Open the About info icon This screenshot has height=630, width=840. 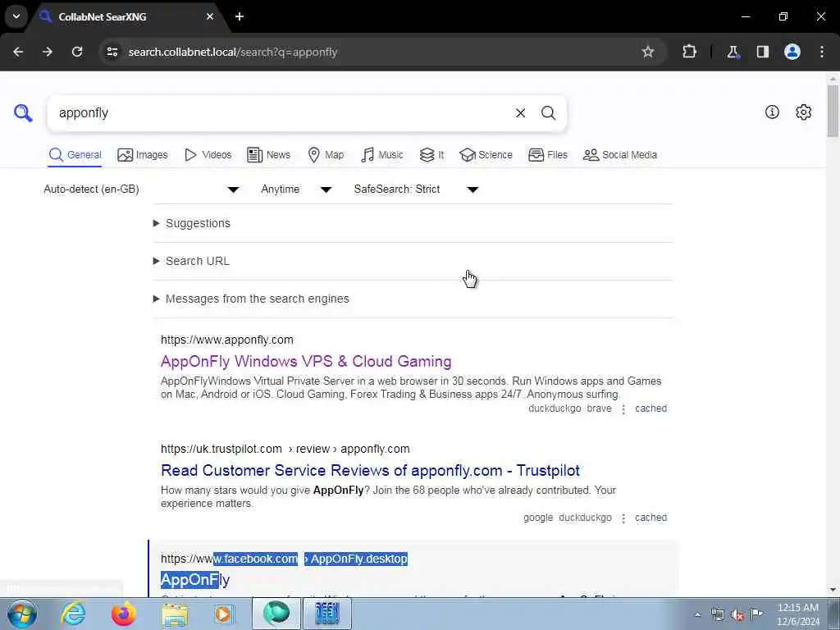[x=772, y=112]
